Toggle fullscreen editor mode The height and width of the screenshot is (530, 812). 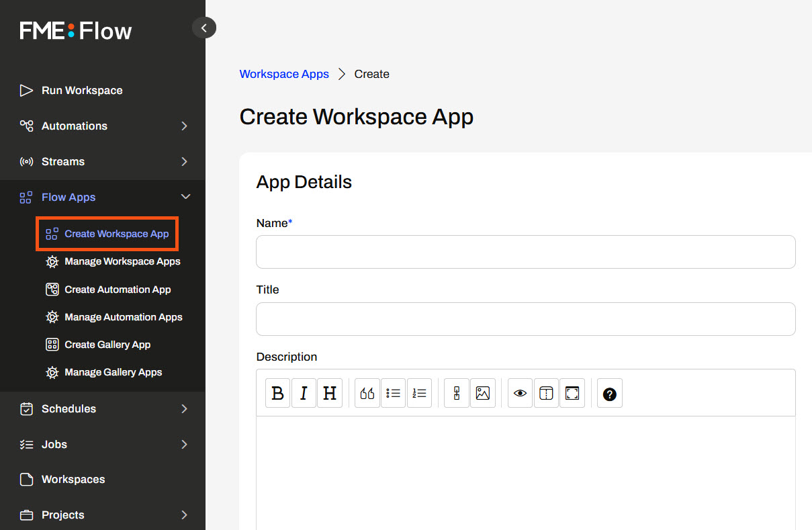click(572, 394)
